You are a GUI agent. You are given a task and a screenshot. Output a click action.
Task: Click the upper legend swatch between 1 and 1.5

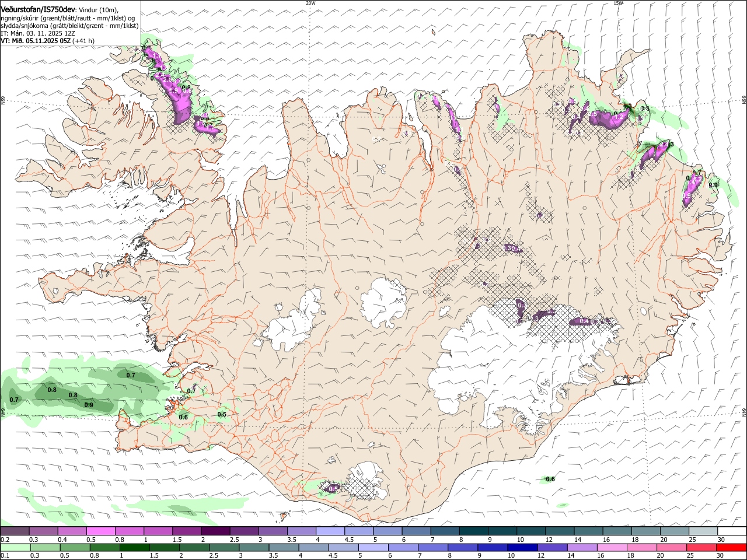[x=158, y=531]
